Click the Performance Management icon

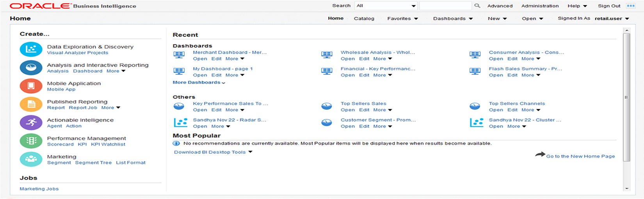tap(31, 141)
